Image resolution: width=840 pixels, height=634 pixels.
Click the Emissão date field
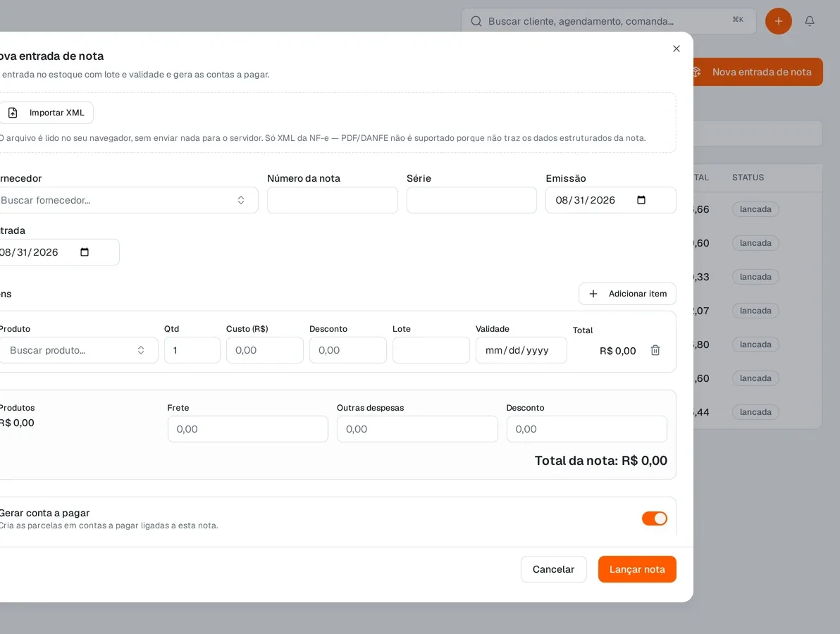[x=611, y=200]
